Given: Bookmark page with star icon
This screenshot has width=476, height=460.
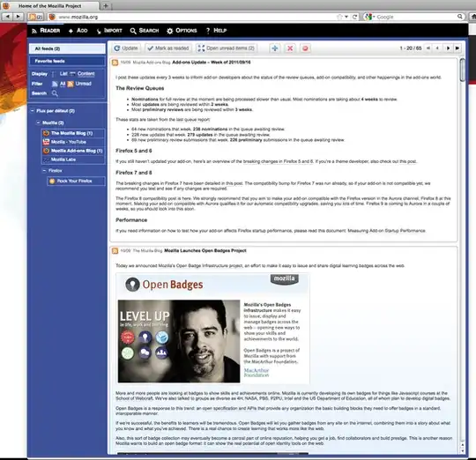Looking at the screenshot, I should coord(339,17).
